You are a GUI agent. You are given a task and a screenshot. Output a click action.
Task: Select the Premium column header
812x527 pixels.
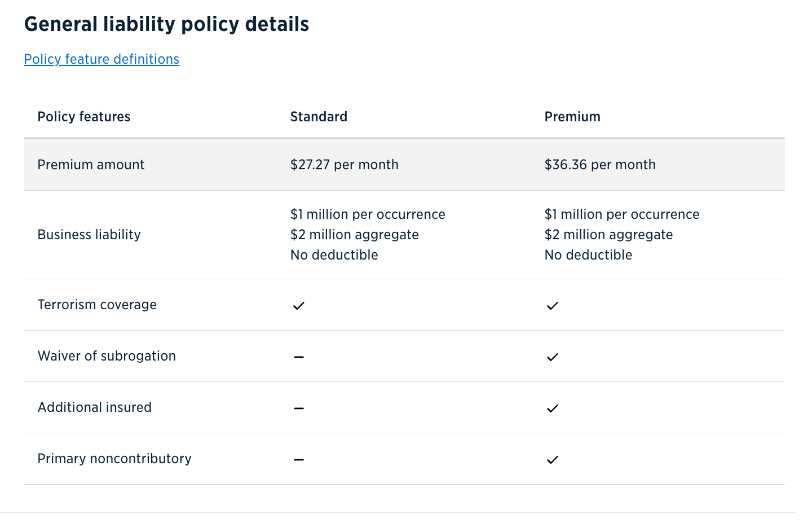coord(572,117)
